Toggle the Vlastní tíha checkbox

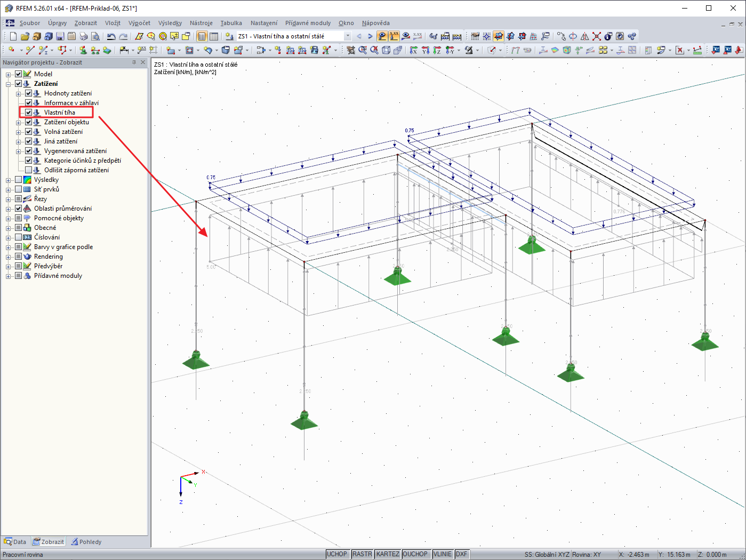pyautogui.click(x=29, y=113)
